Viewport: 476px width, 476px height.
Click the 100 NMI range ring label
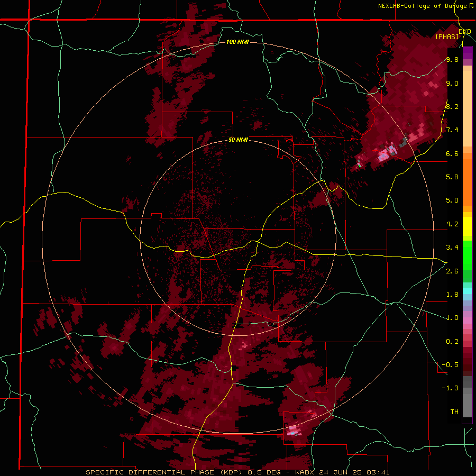[x=237, y=42]
